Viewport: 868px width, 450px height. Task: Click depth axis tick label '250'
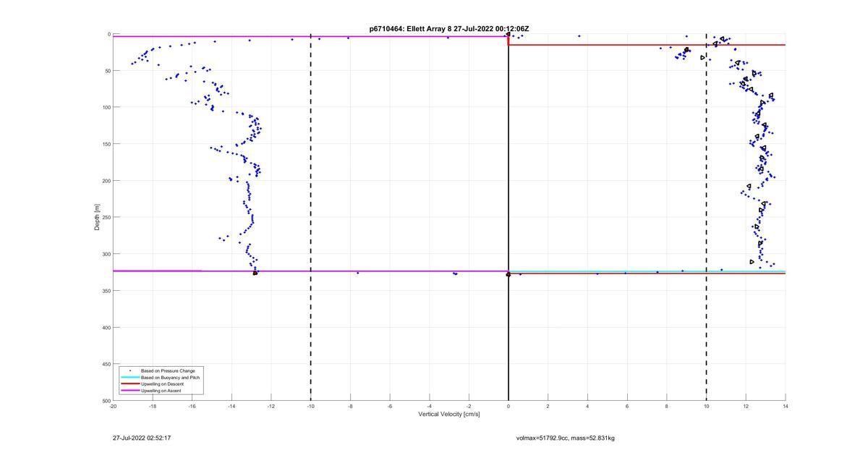pos(106,217)
